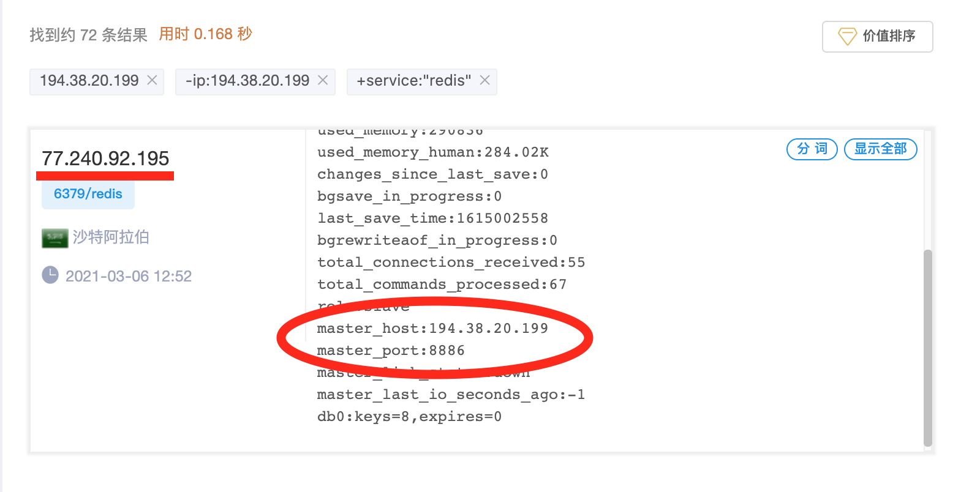Click the 194.38.20.199 search tag text

89,81
